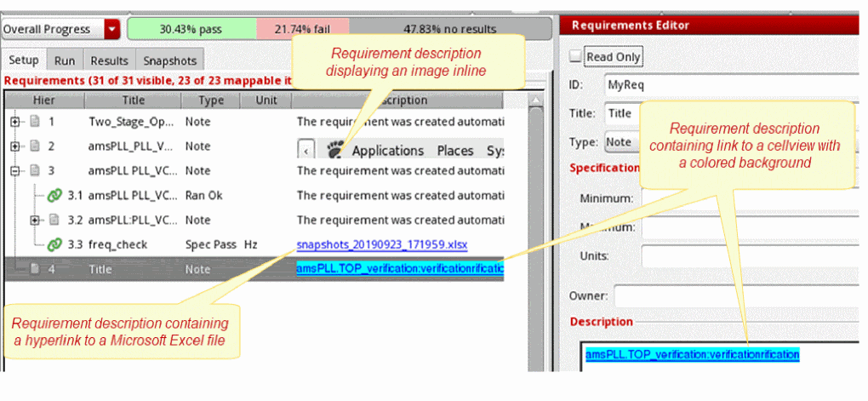Select the description text of requirement 1
The width and height of the screenshot is (868, 401).
(400, 122)
